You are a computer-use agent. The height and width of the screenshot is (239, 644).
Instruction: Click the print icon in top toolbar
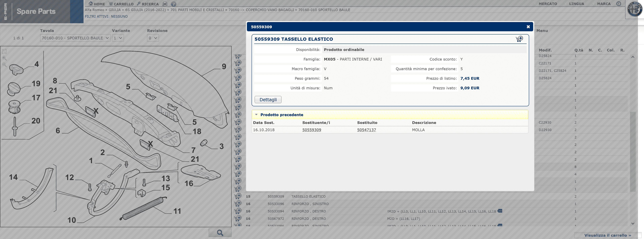[x=165, y=4]
